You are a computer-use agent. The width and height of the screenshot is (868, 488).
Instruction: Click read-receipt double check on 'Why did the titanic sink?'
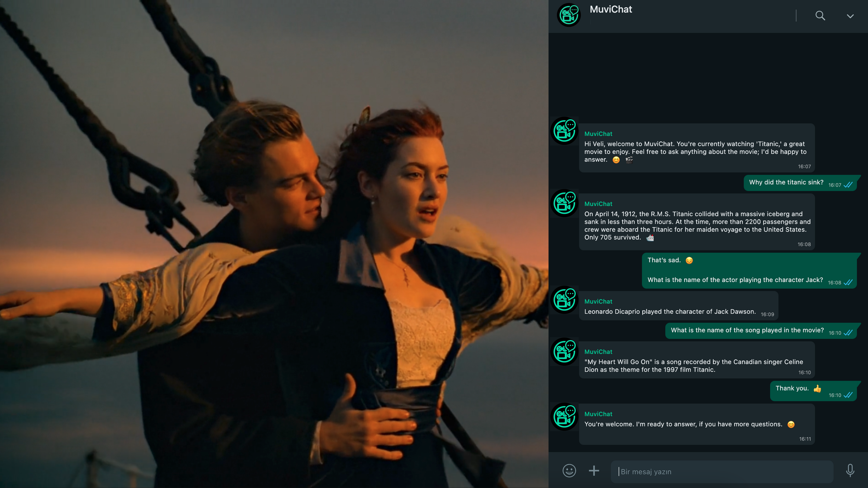[x=848, y=185]
